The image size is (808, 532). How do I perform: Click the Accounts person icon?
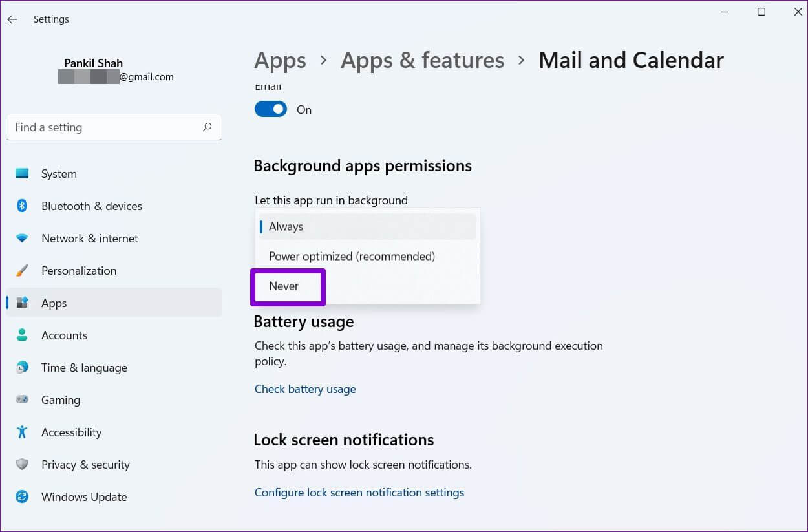pyautogui.click(x=22, y=335)
